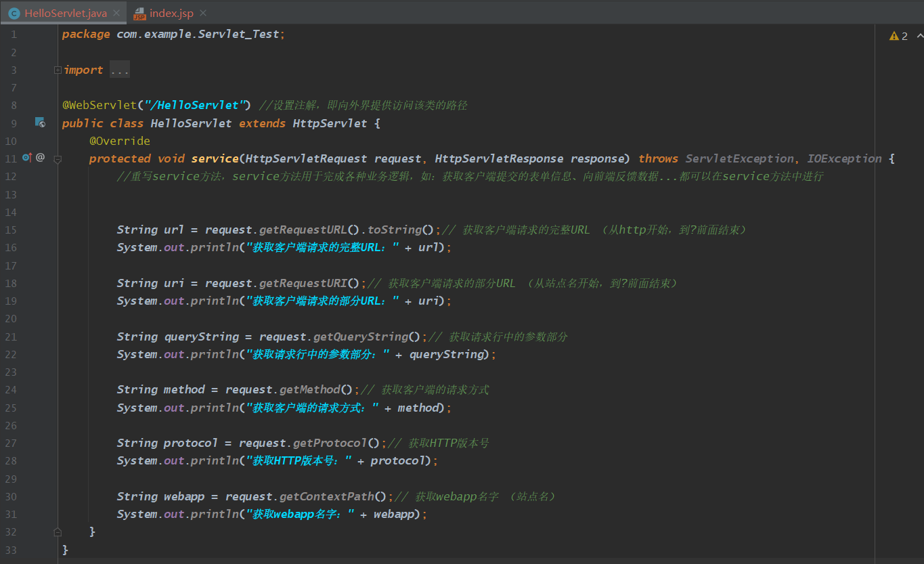Click ServletException in the throws clause
Image resolution: width=924 pixels, height=564 pixels.
pos(739,158)
